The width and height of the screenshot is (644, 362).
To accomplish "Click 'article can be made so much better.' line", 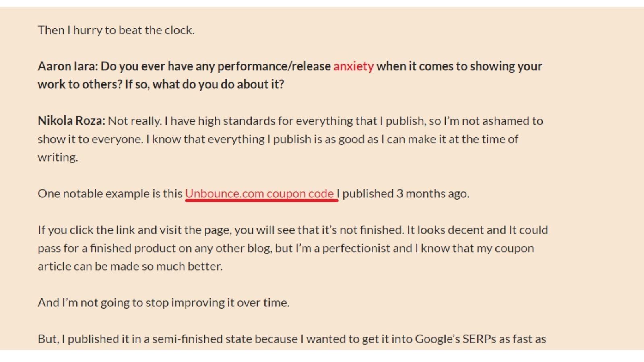I will pyautogui.click(x=130, y=266).
